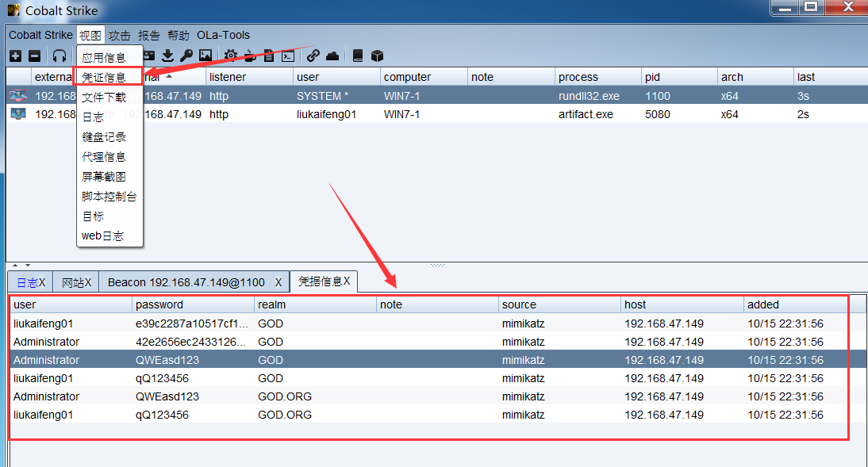Image resolution: width=868 pixels, height=467 pixels.
Task: Select password hash e39c2287a10517cf1... cell
Action: [x=193, y=323]
